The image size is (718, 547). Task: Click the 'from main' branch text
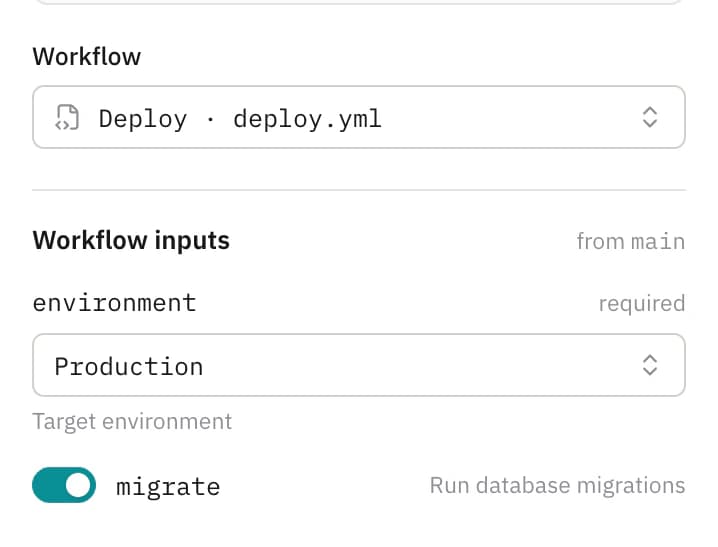(631, 241)
